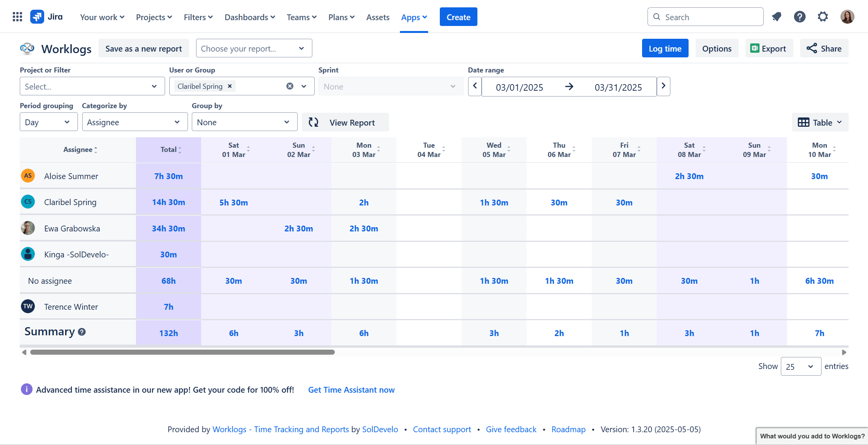Open the settings gear icon
The height and width of the screenshot is (445, 868).
click(x=823, y=17)
